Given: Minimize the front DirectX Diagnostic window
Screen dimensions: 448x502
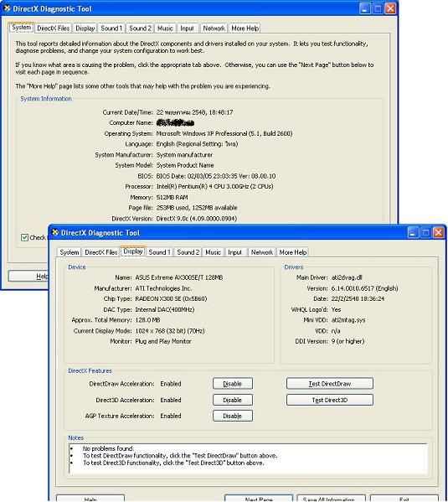Looking at the screenshot, I should click(x=413, y=233).
